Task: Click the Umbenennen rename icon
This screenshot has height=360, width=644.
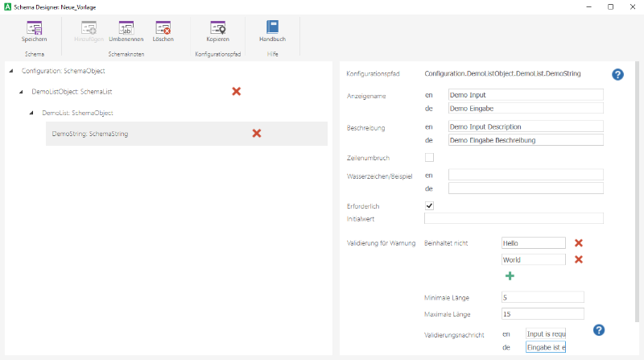Action: click(126, 28)
